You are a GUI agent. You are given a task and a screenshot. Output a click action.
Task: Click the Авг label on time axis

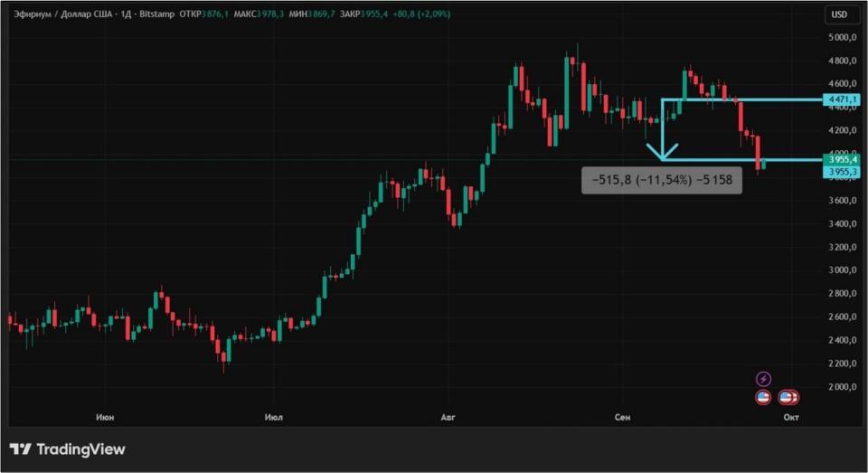448,417
